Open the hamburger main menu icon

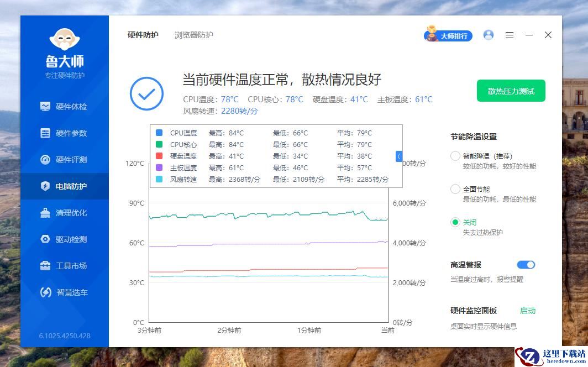(x=510, y=35)
